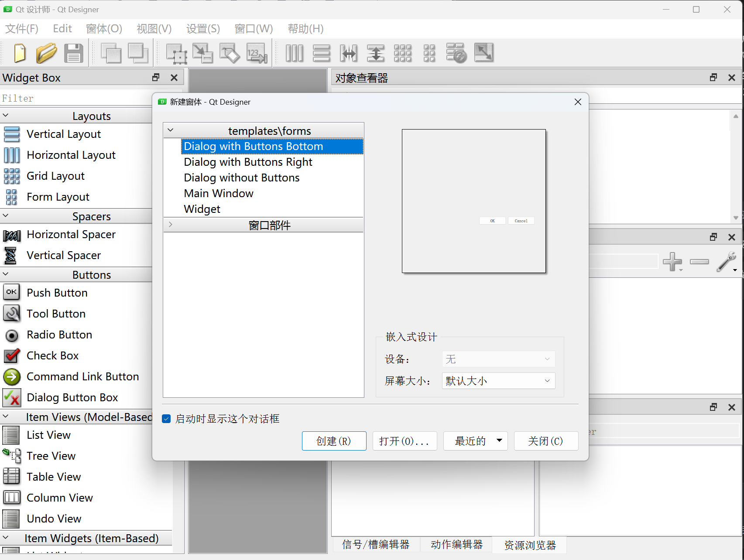Click the 打开(O)... button
The image size is (744, 560).
(405, 441)
